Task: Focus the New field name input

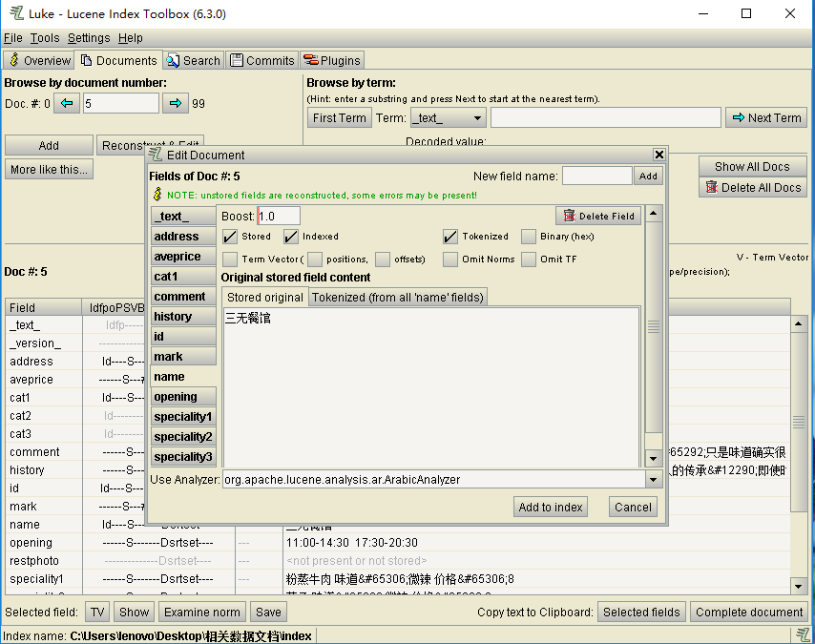Action: (x=597, y=176)
